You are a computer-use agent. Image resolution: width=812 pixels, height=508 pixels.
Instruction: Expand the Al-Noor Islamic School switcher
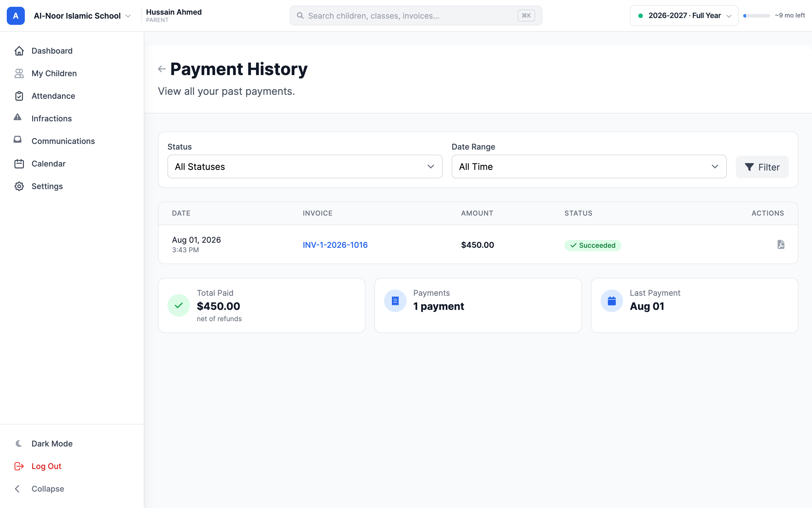coord(82,16)
